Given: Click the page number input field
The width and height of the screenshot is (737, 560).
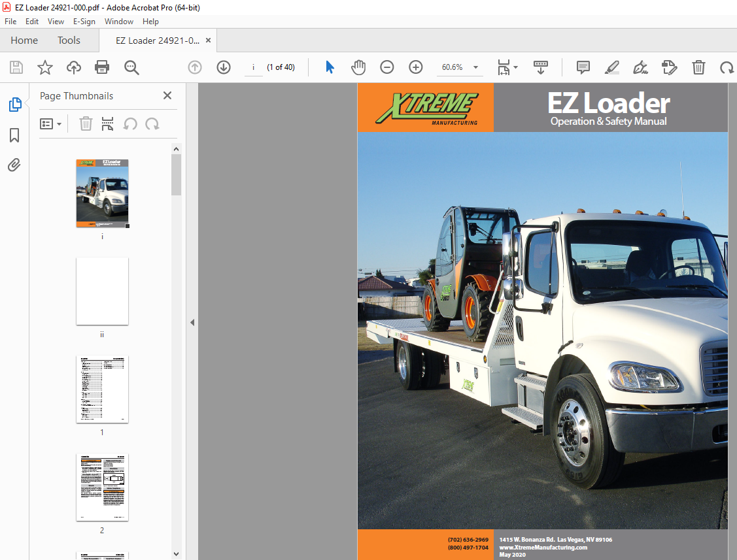Looking at the screenshot, I should click(253, 67).
